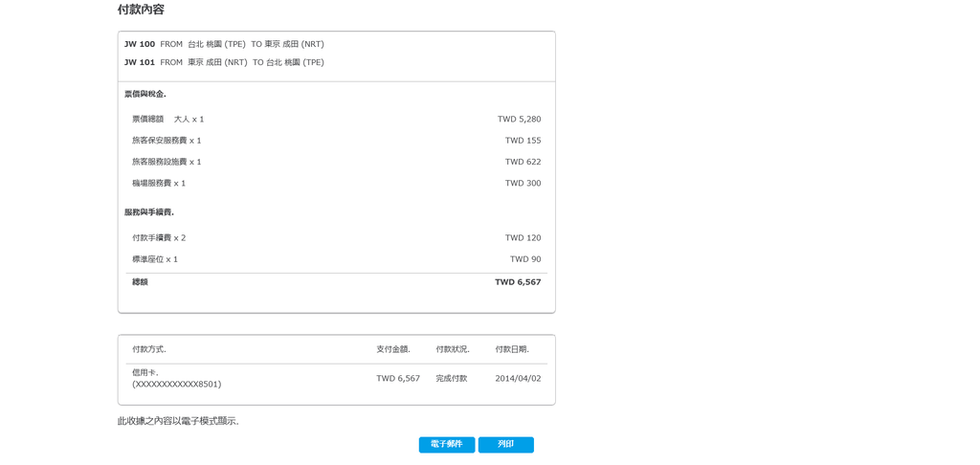Click the 付款手續費 x 2 row
980x465 pixels.
point(336,237)
